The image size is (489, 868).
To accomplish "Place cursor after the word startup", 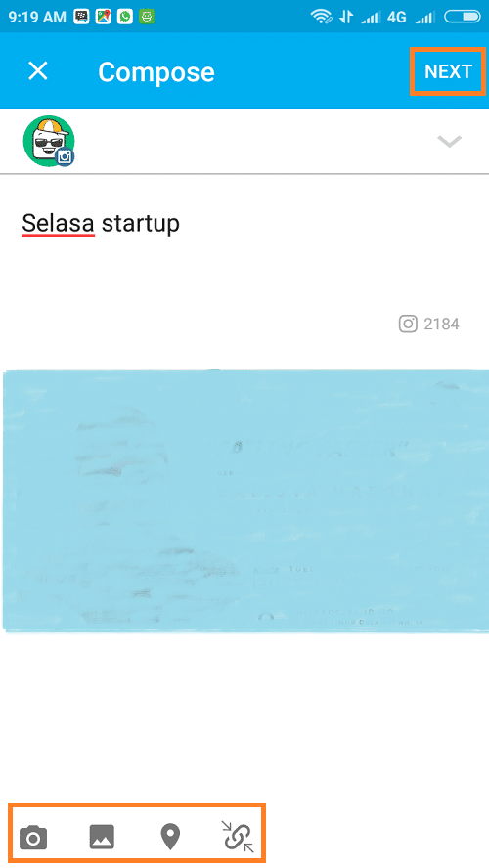I will pos(181,224).
